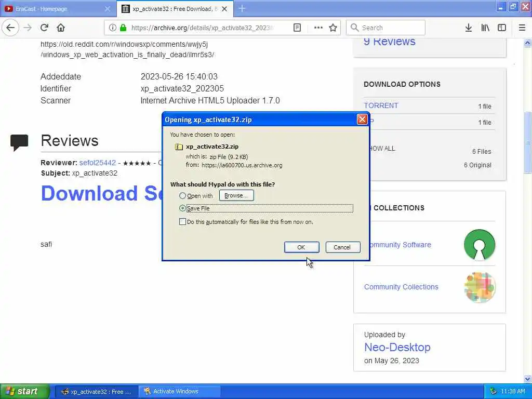Click the large Download link in review
The height and width of the screenshot is (399, 532).
tap(102, 193)
